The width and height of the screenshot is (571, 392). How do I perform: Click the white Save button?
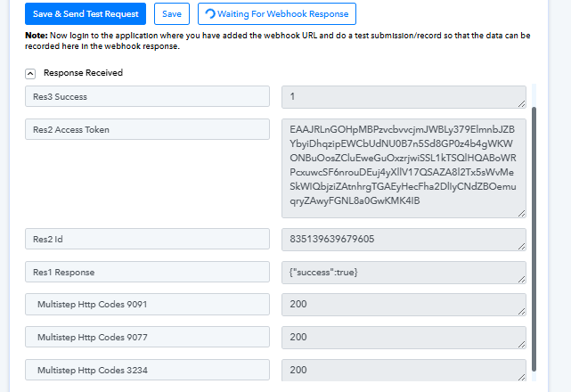click(x=172, y=14)
